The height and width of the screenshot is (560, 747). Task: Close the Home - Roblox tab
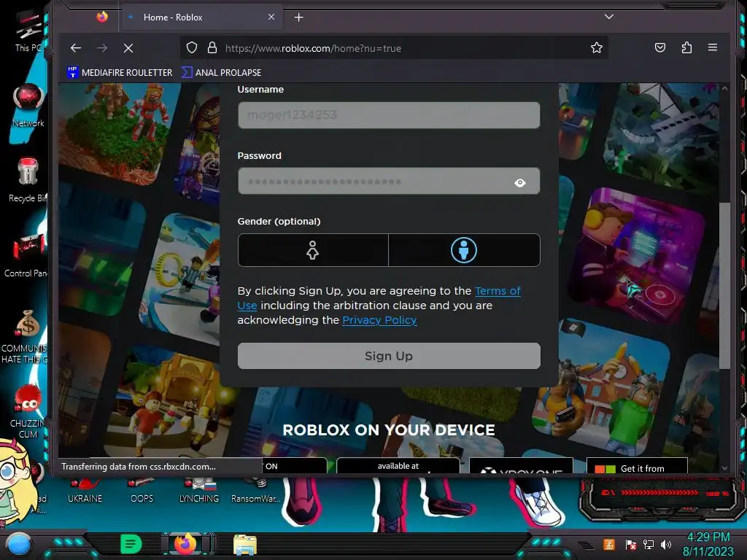coord(271,17)
